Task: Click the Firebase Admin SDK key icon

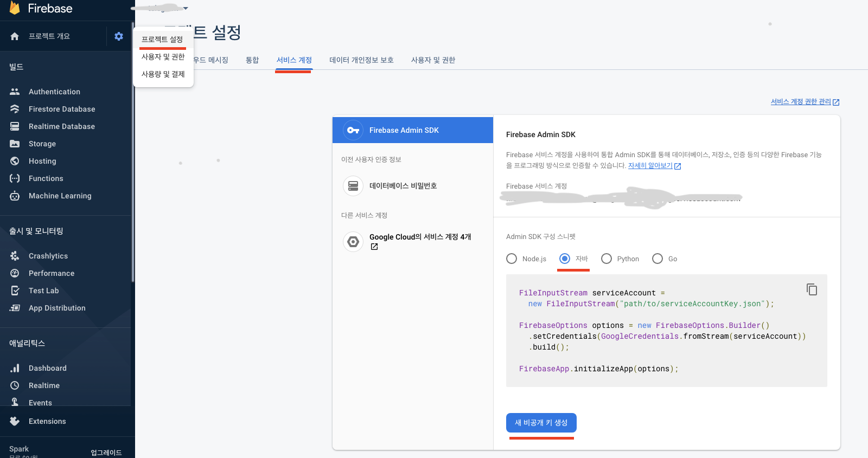Action: pyautogui.click(x=353, y=130)
